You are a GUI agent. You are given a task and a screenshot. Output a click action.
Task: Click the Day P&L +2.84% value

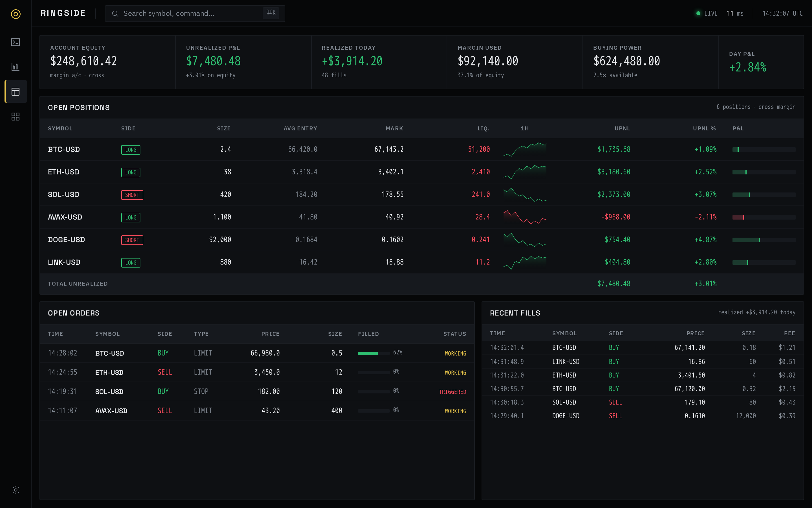[x=748, y=67]
